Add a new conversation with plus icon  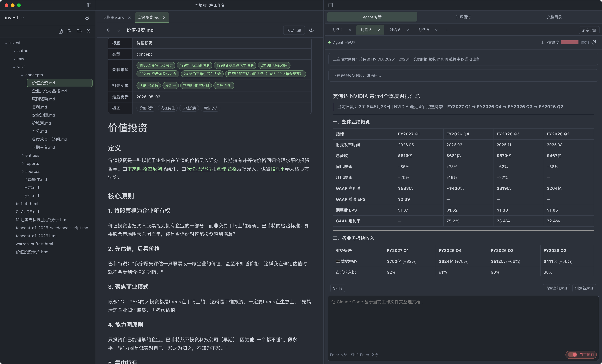(447, 30)
